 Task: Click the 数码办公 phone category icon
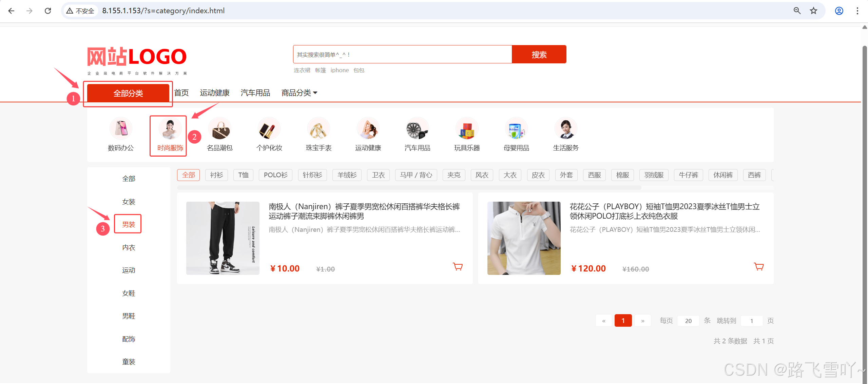tap(121, 128)
